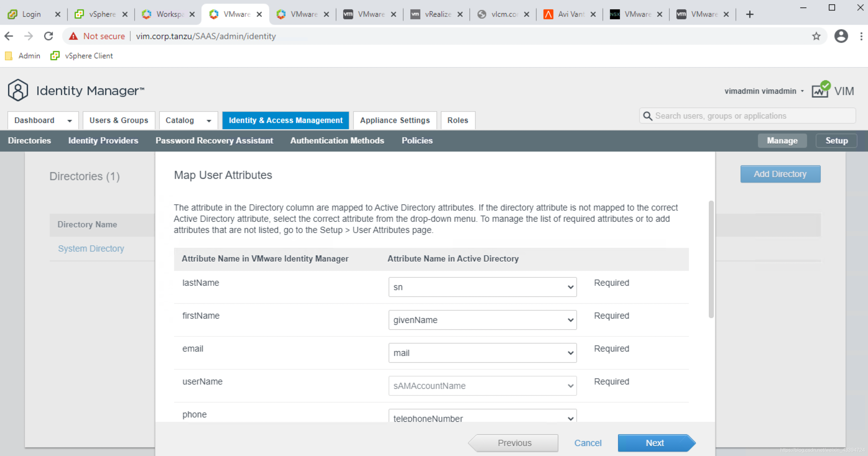Open the email mail dropdown
This screenshot has height=456, width=868.
(x=482, y=353)
